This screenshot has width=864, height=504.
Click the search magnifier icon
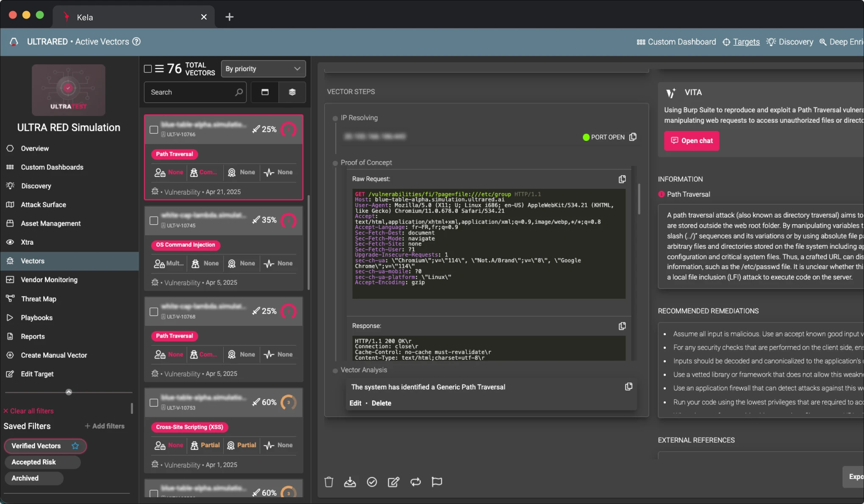239,92
